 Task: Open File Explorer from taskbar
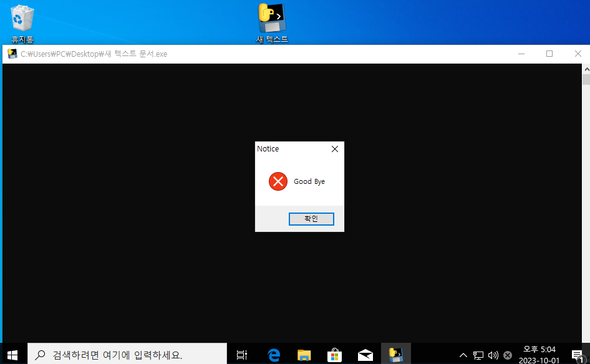click(304, 355)
